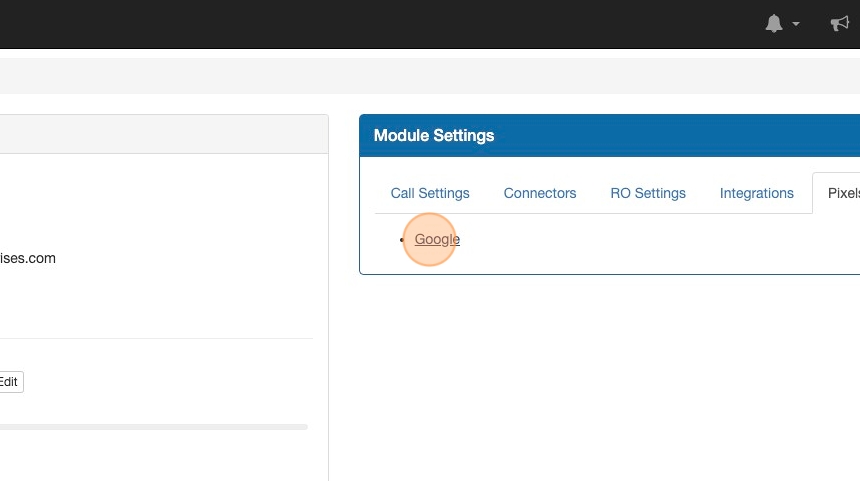Click the bullet point before Google
Viewport: 860px width, 481px height.
[402, 240]
